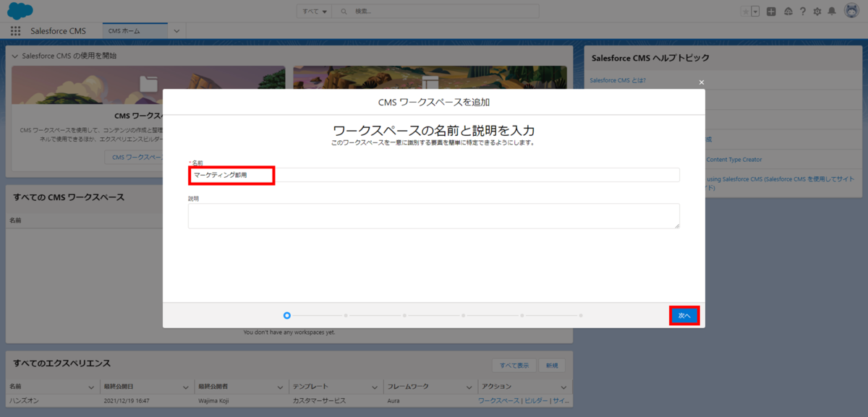The width and height of the screenshot is (868, 417).
Task: Open the help question mark icon
Action: coord(802,12)
